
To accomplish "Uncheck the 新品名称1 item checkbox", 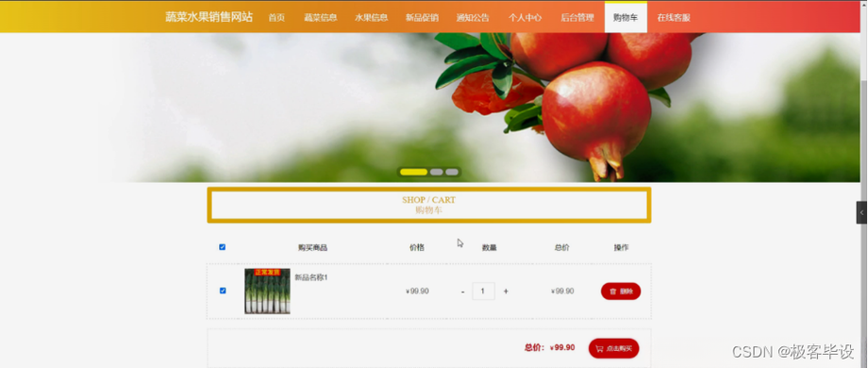I will [x=223, y=291].
